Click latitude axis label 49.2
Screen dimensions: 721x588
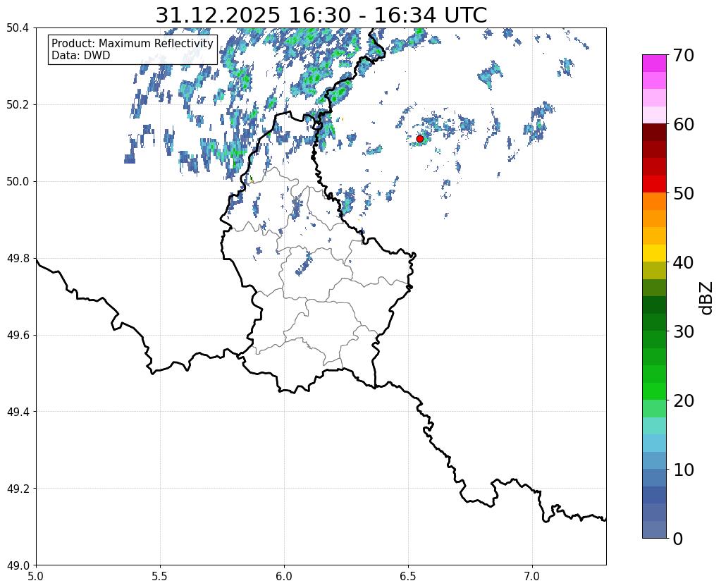point(18,489)
